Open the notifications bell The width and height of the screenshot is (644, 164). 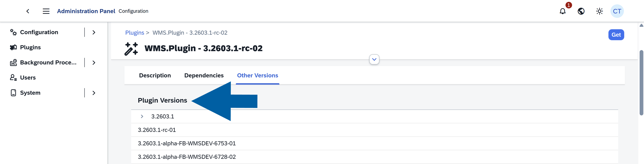coord(563,11)
